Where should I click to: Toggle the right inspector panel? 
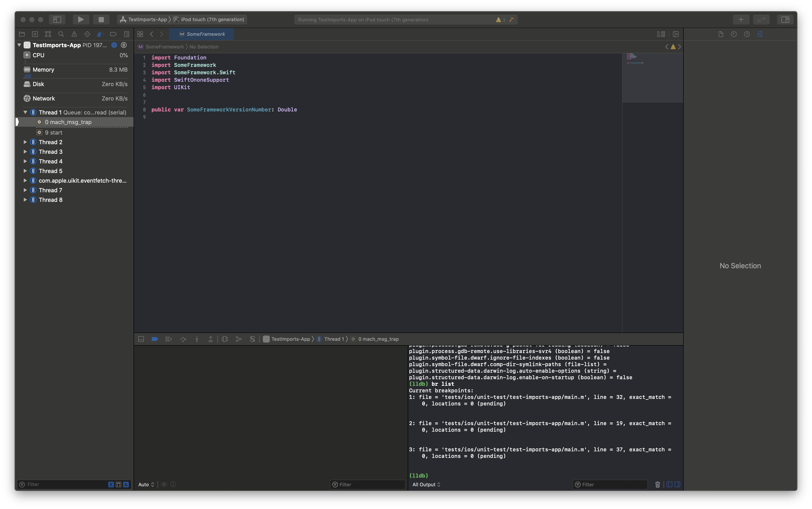(x=785, y=19)
